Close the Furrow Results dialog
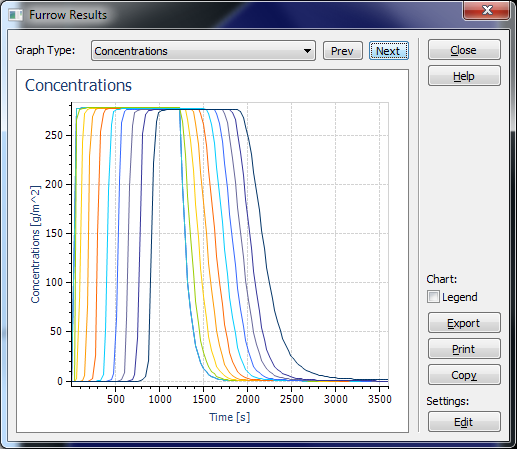This screenshot has width=517, height=449. (464, 50)
